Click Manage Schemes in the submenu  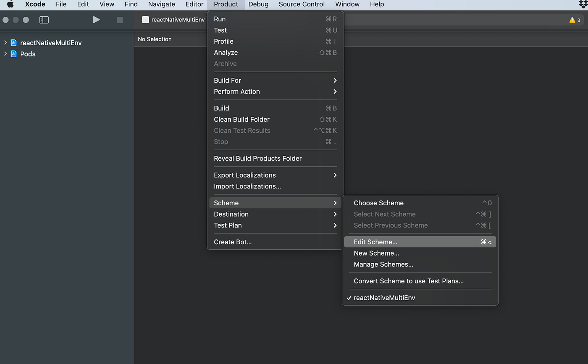[x=383, y=264]
